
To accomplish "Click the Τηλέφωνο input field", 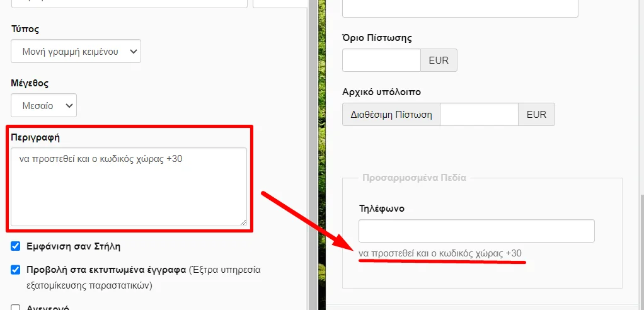I will tap(476, 231).
